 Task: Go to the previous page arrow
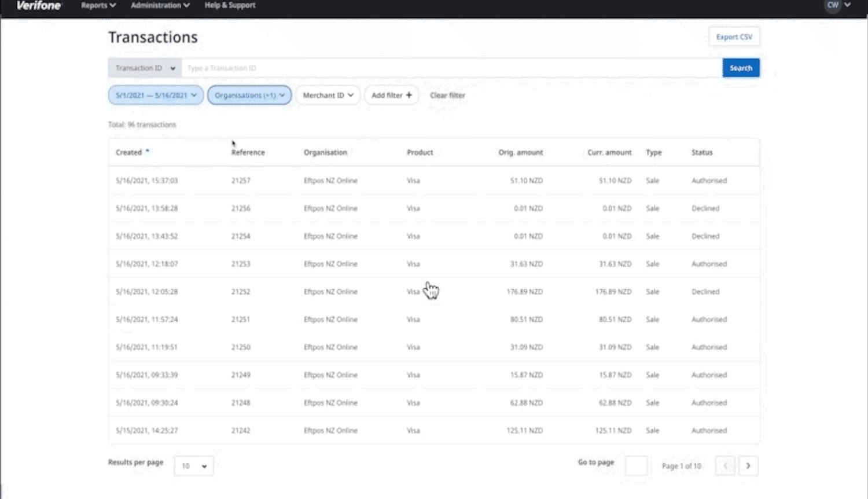pos(725,466)
